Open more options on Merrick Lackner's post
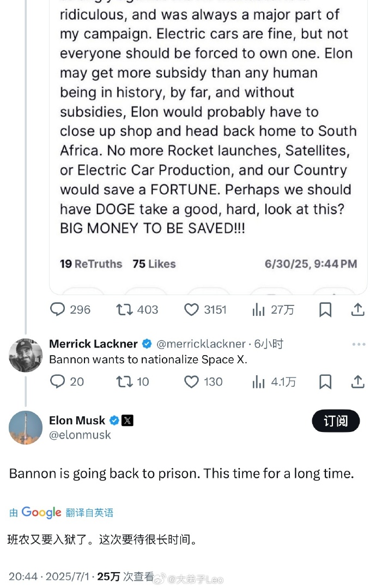 [359, 344]
